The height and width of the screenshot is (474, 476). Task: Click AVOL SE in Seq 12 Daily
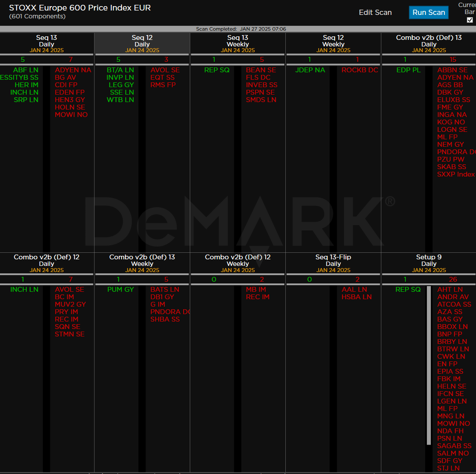coord(165,70)
